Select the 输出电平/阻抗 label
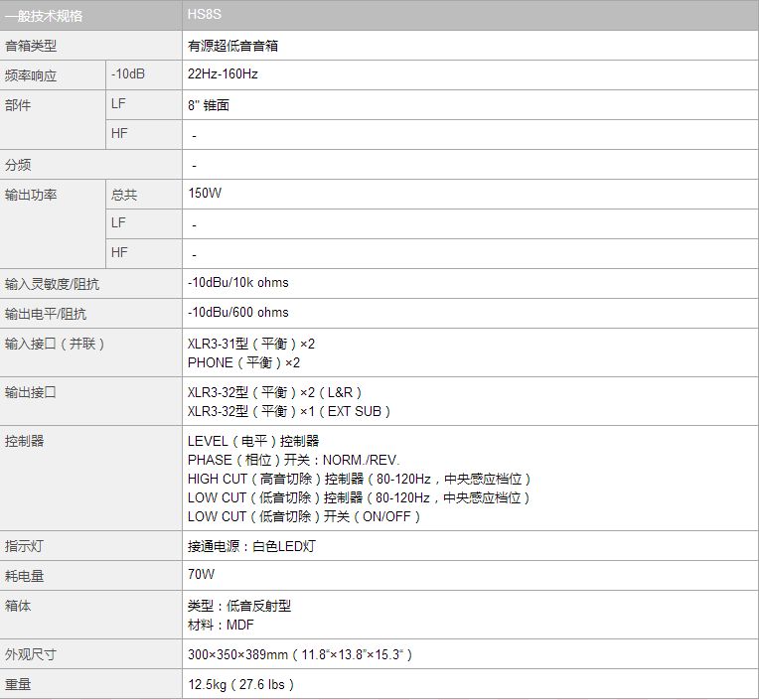This screenshot has height=700, width=759. 46,314
